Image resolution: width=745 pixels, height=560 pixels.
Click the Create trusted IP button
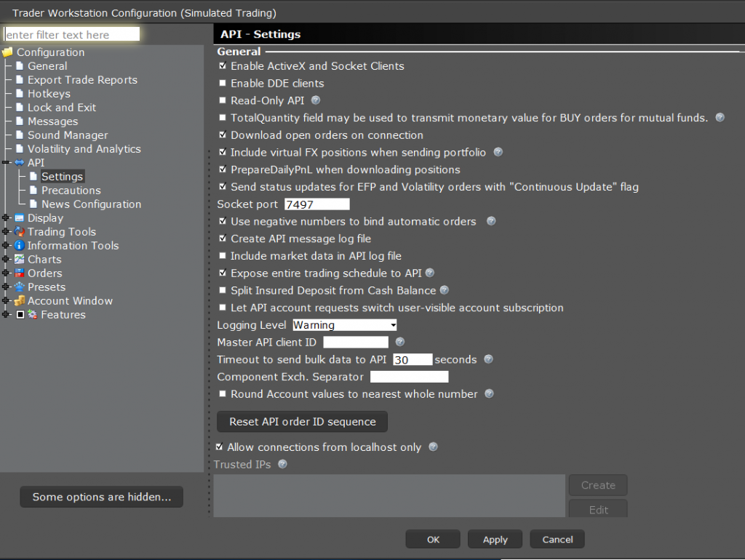pyautogui.click(x=598, y=485)
